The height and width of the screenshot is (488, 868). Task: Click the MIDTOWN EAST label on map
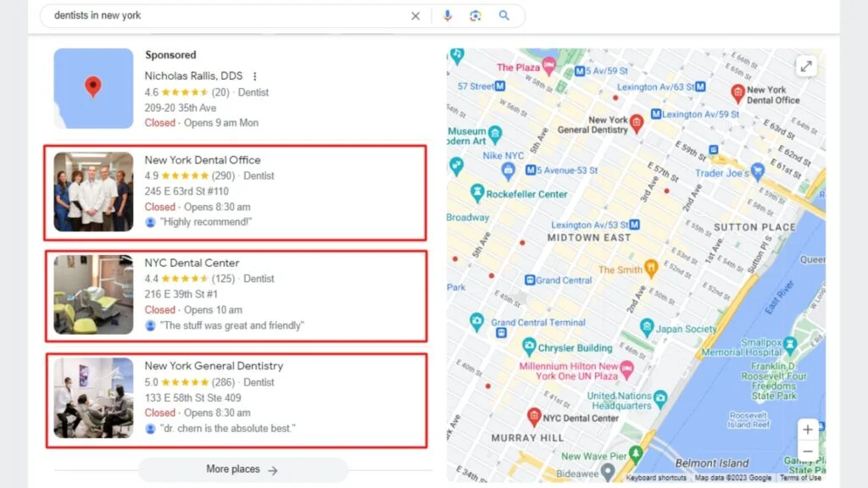pos(589,237)
